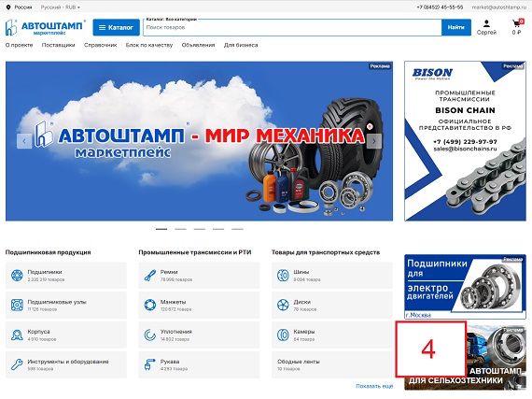
Task: Click the Манжеты category icon
Action: [149, 305]
